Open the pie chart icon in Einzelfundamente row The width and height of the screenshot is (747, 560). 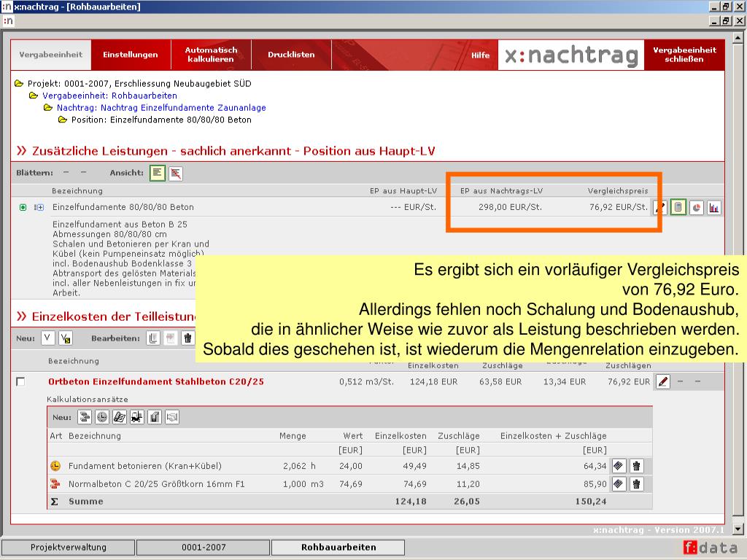[x=697, y=208]
